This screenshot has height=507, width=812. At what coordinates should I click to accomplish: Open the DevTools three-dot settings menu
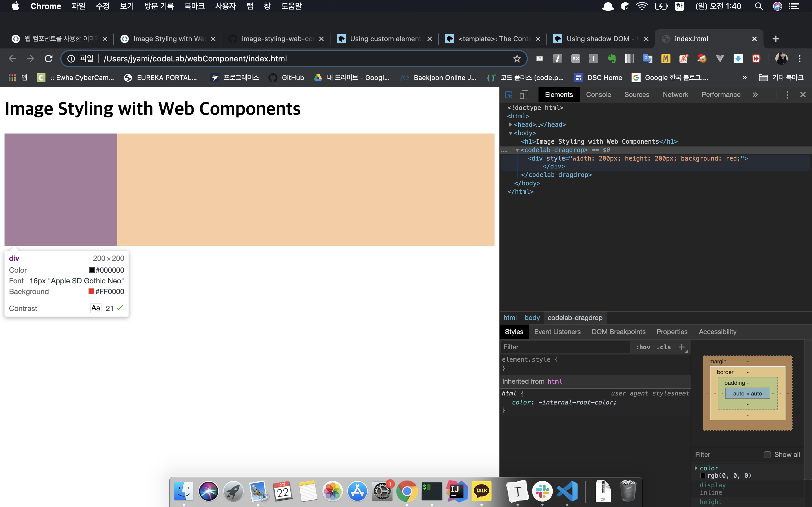pos(787,95)
